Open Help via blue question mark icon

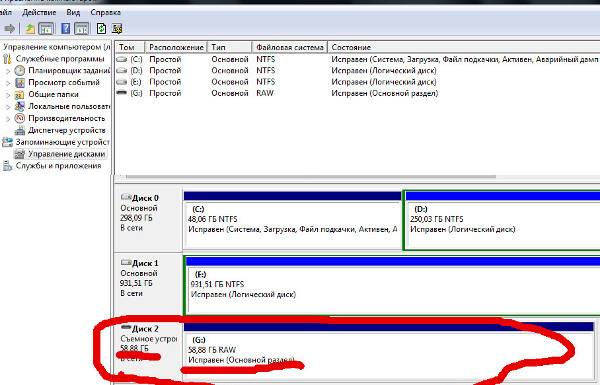(65, 28)
